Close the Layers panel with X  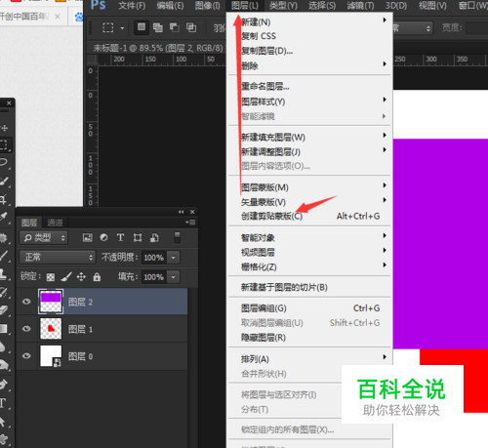(192, 212)
